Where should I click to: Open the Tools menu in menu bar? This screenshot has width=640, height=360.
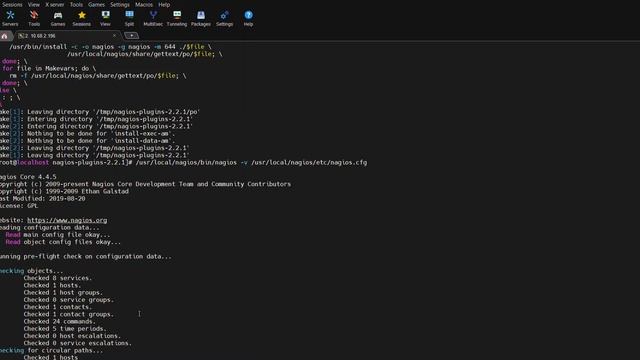pos(76,4)
